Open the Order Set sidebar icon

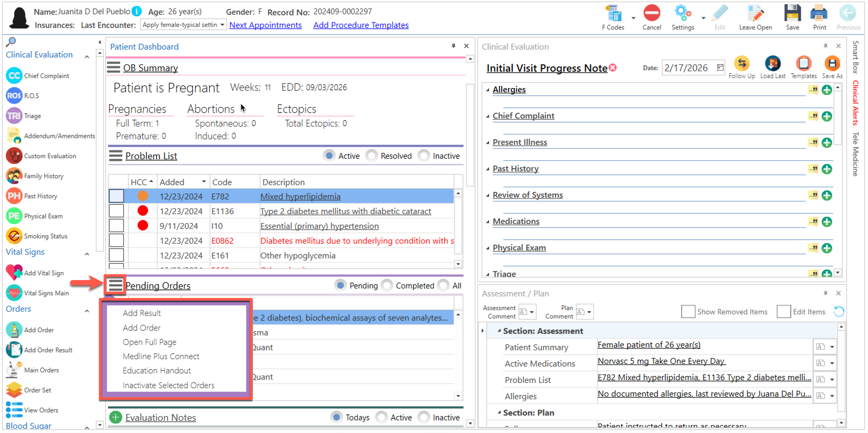[14, 390]
